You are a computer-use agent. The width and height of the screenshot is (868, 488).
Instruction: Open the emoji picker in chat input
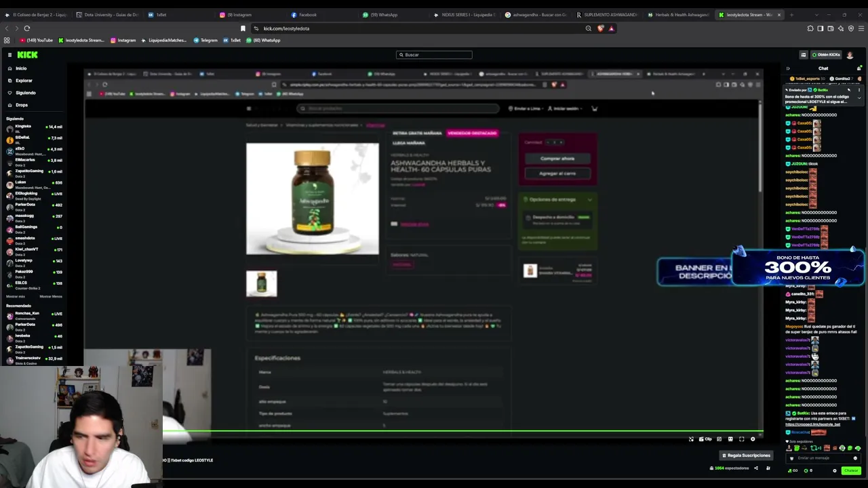(855, 458)
